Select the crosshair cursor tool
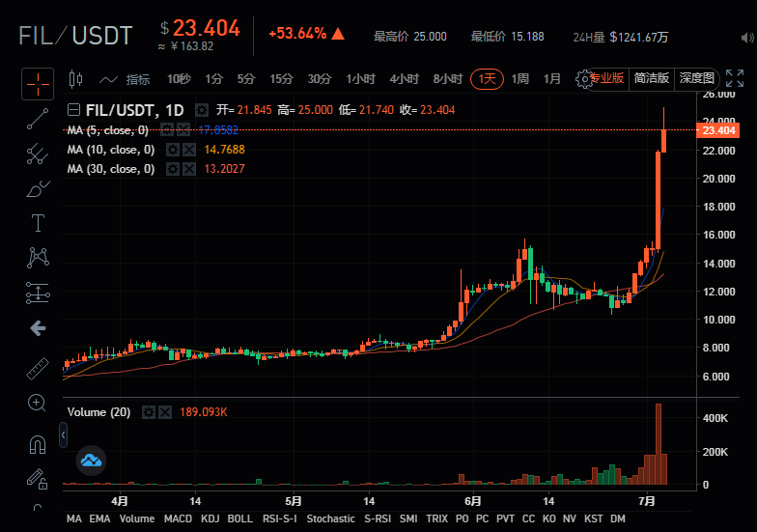The width and height of the screenshot is (757, 532). pos(38,85)
